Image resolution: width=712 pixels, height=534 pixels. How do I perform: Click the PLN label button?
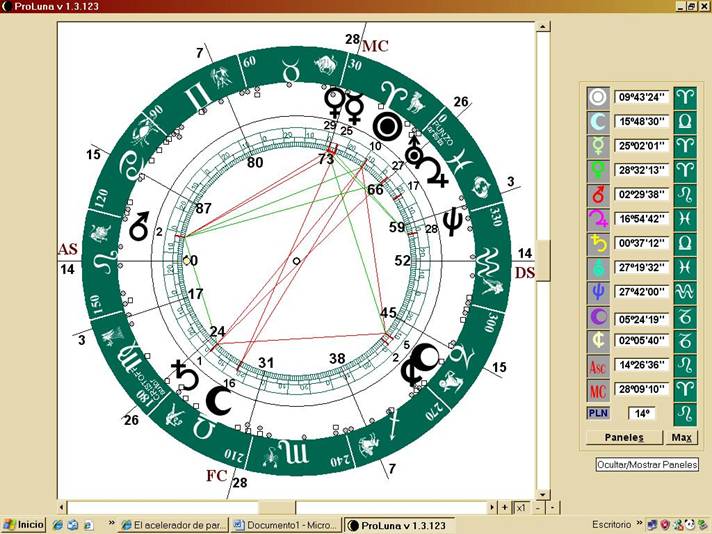pos(598,413)
